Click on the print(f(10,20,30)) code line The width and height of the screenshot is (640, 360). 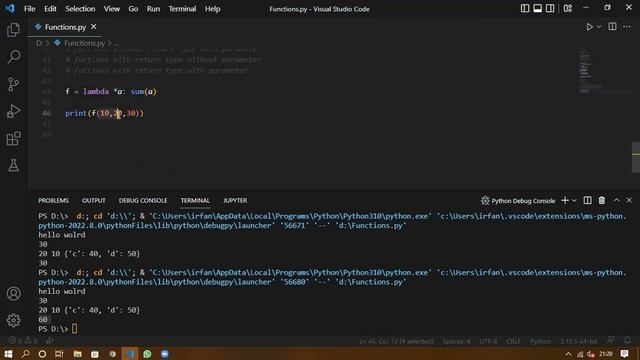[x=104, y=113]
